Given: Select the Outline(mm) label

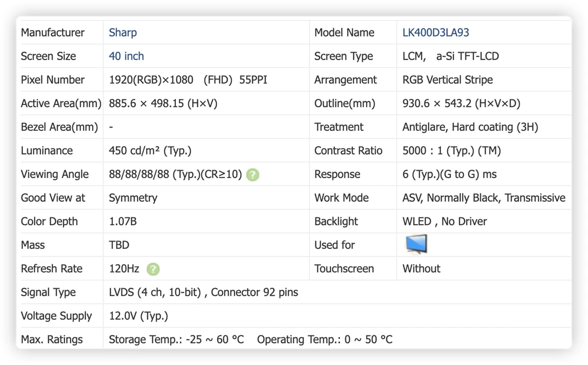Looking at the screenshot, I should click(x=345, y=103).
